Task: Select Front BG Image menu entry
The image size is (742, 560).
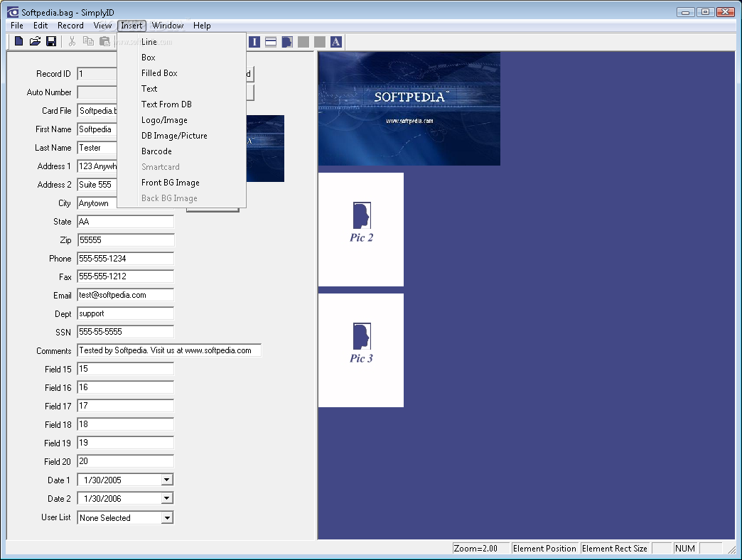Action: coord(182,183)
